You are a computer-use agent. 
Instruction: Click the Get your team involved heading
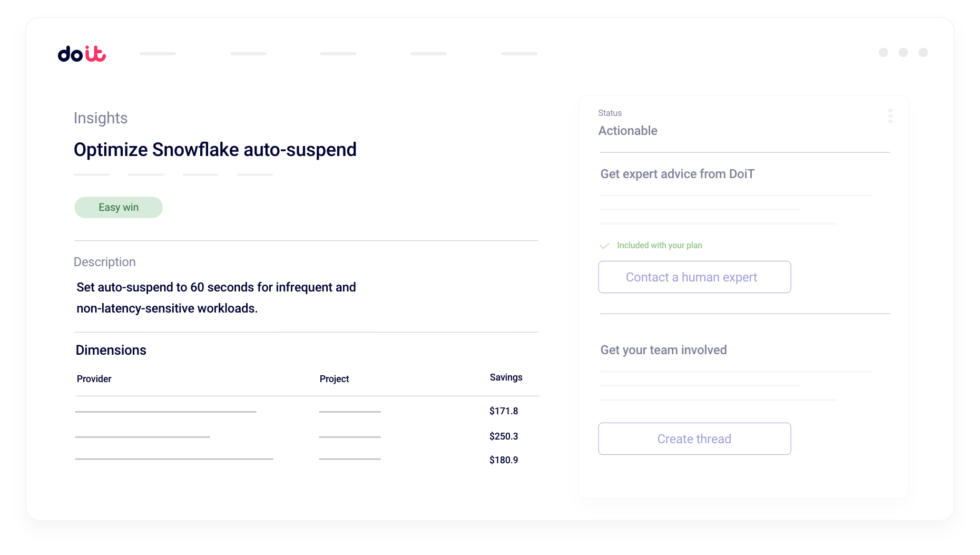point(663,350)
